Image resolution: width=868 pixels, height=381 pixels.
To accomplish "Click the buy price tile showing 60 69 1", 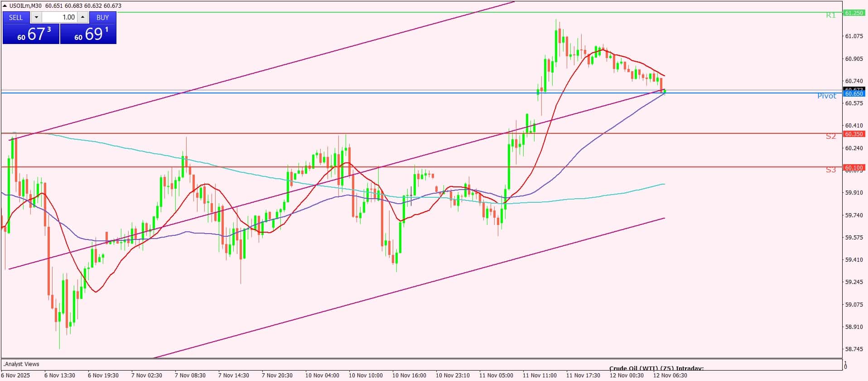I will pos(88,34).
